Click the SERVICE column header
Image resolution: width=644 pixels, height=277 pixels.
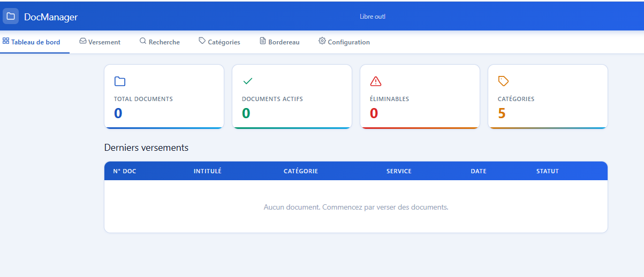399,171
